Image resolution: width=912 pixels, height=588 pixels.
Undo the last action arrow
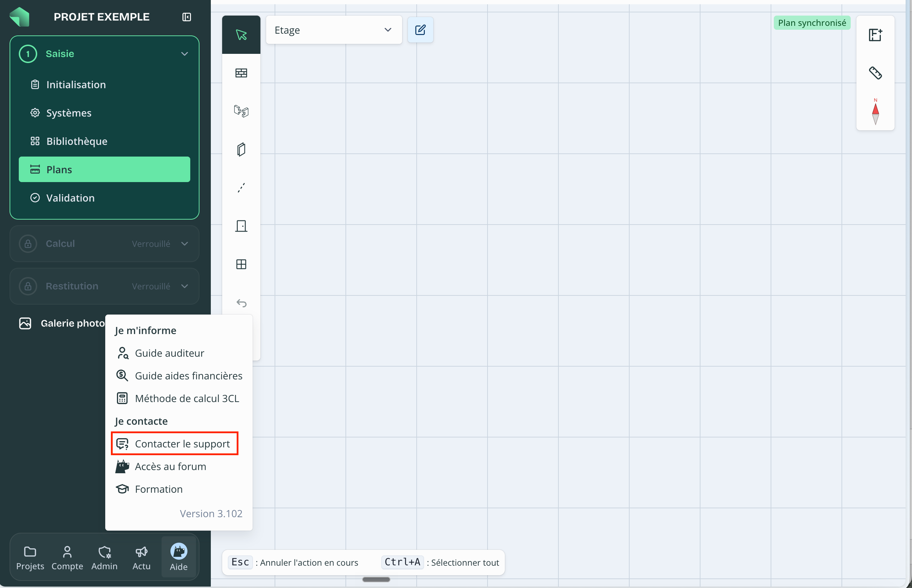click(241, 303)
